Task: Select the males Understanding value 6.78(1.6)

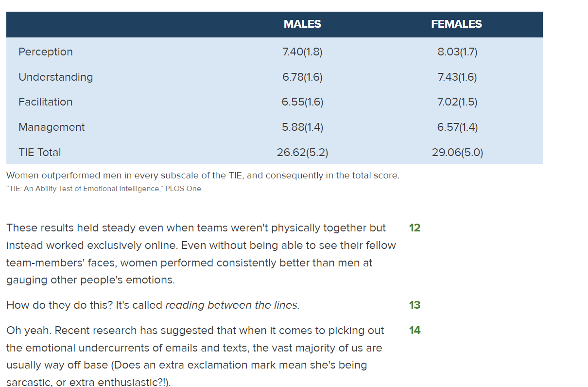Action: pos(302,77)
